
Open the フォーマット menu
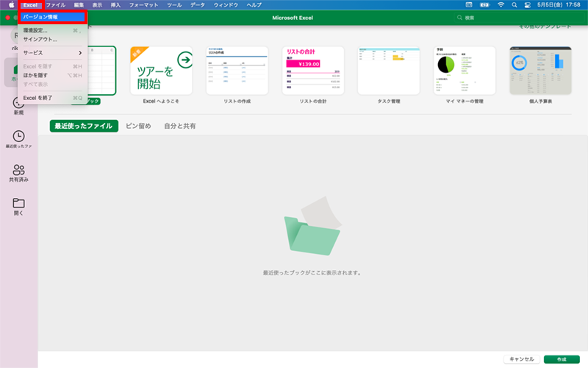click(x=143, y=5)
